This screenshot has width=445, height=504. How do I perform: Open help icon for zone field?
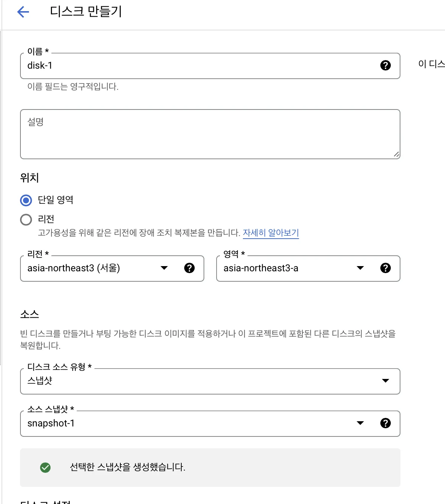point(386,268)
